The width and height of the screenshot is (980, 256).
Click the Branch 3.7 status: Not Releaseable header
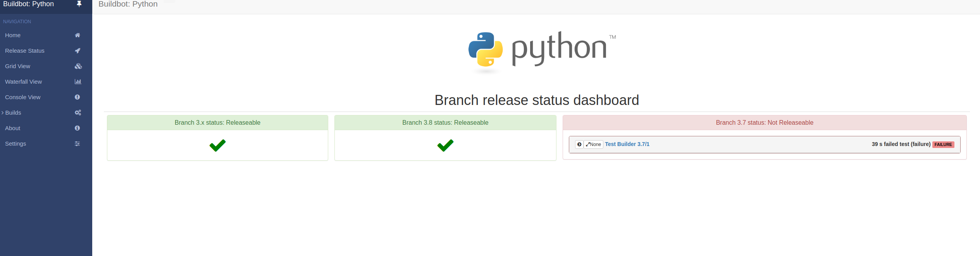pos(764,122)
